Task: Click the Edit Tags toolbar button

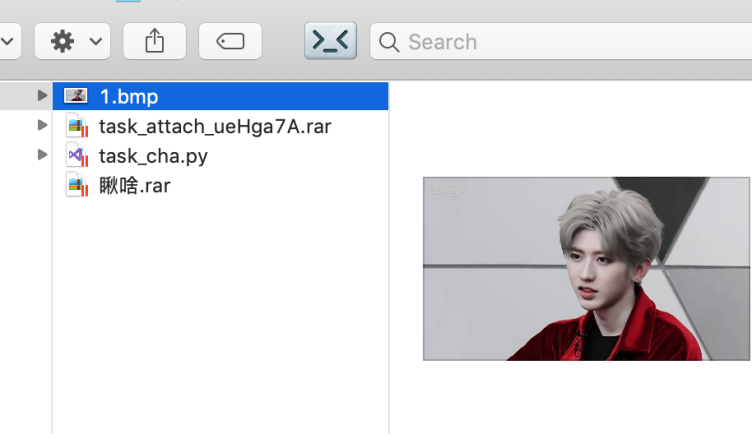Action: 230,41
